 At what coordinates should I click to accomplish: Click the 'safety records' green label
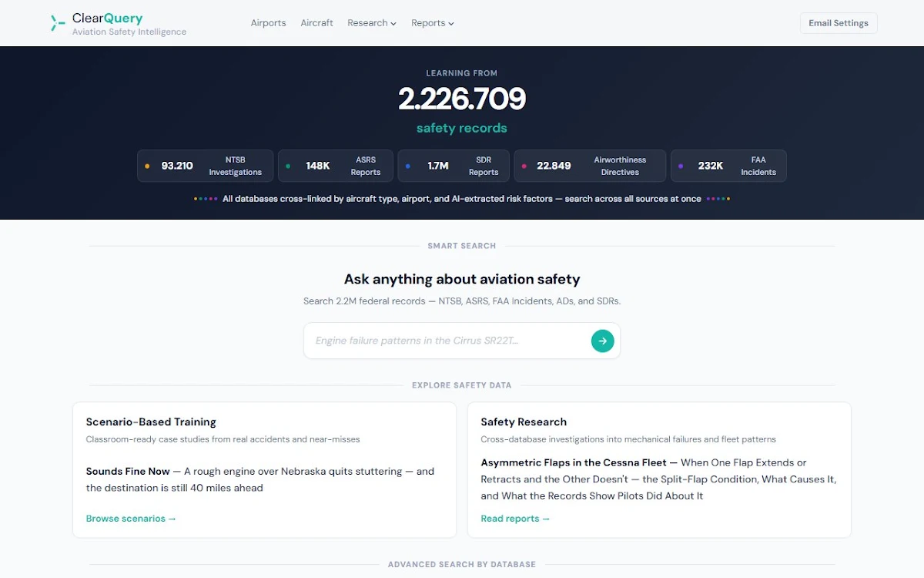coord(462,128)
